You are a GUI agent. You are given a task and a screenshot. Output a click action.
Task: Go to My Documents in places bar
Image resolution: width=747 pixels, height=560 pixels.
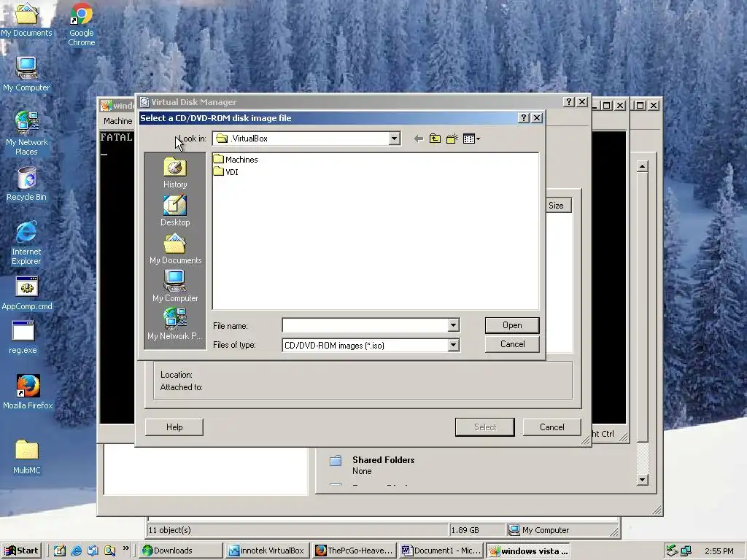pos(175,249)
